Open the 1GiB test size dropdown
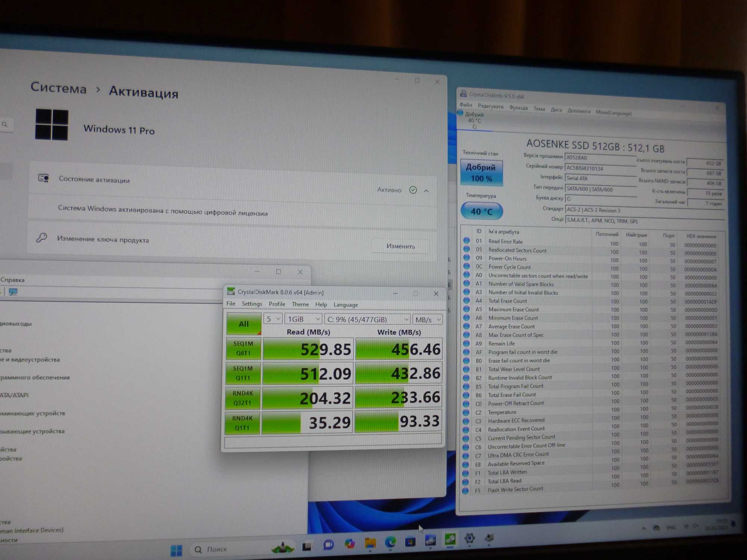The height and width of the screenshot is (560, 747). tap(303, 319)
